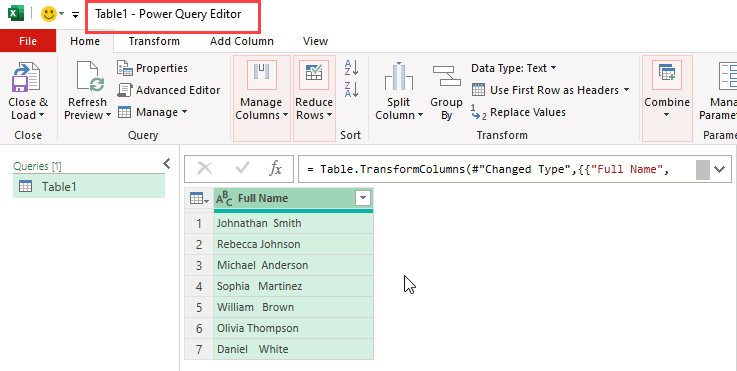Viewport: 737px width, 371px height.
Task: Launch the Advanced Editor
Action: click(x=169, y=90)
